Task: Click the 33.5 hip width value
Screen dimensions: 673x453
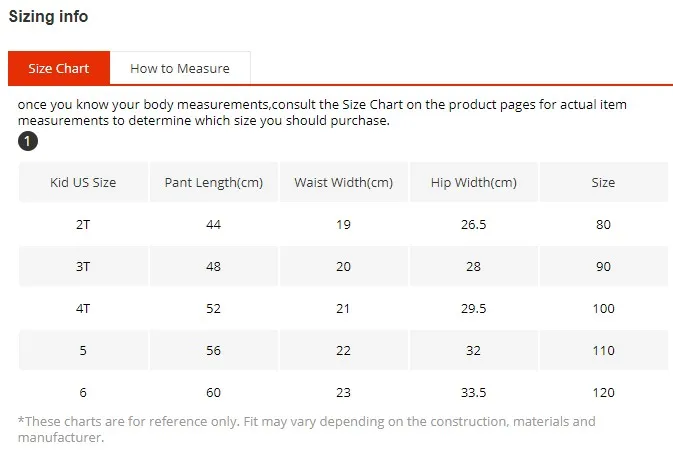Action: pos(474,392)
